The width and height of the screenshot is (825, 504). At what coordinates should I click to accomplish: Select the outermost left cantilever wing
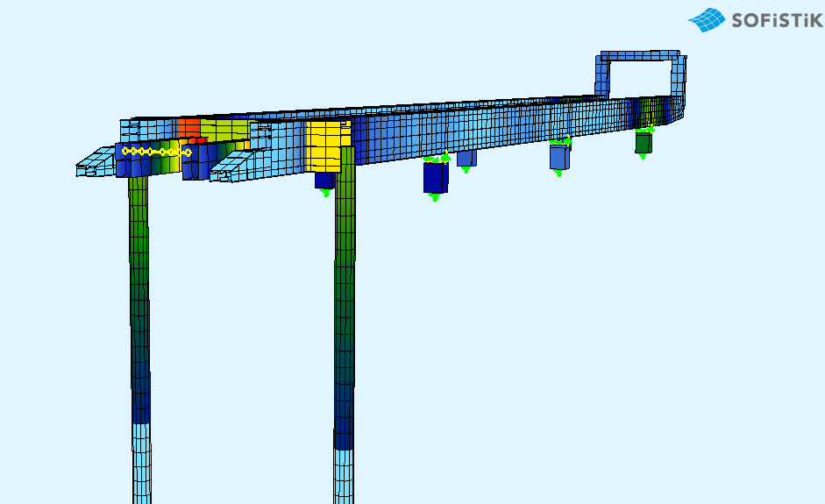[96, 161]
